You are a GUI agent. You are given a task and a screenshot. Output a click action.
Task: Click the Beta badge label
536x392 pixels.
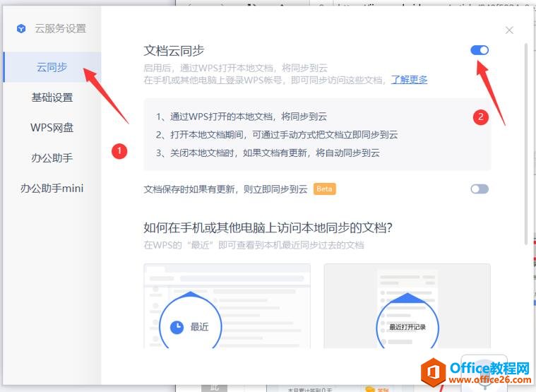[324, 189]
